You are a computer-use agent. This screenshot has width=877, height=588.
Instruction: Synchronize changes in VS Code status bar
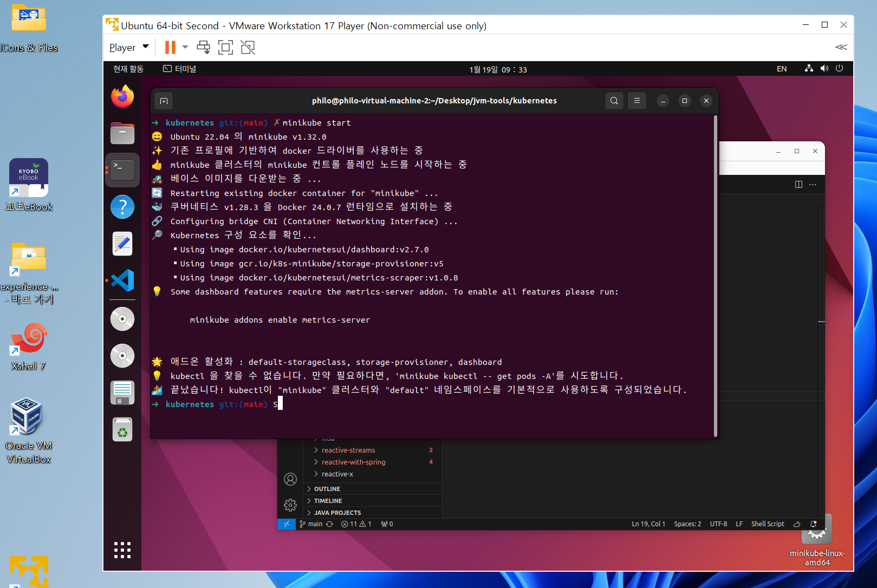(x=329, y=524)
